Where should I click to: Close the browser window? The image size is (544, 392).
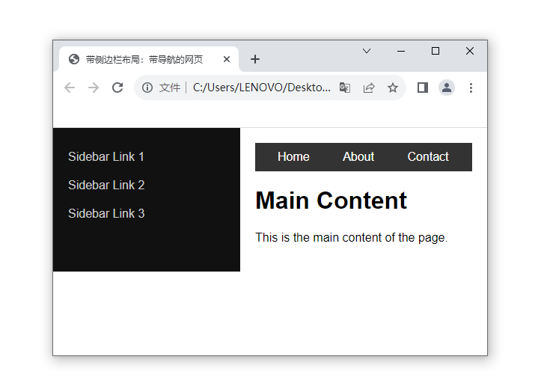pos(470,51)
